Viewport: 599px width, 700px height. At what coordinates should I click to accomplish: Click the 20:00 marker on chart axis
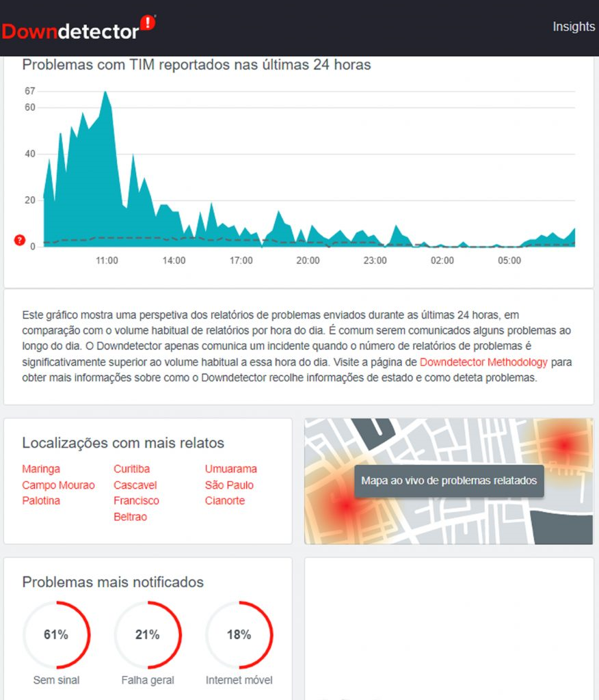pos(308,260)
